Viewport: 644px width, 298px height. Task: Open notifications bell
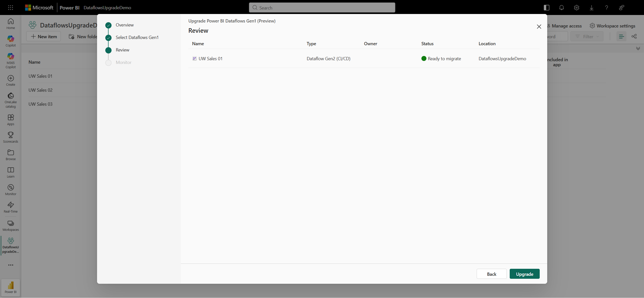click(x=561, y=7)
